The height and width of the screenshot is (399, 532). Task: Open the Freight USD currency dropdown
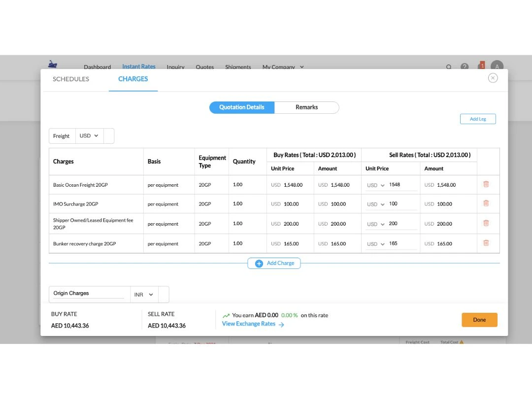click(89, 136)
